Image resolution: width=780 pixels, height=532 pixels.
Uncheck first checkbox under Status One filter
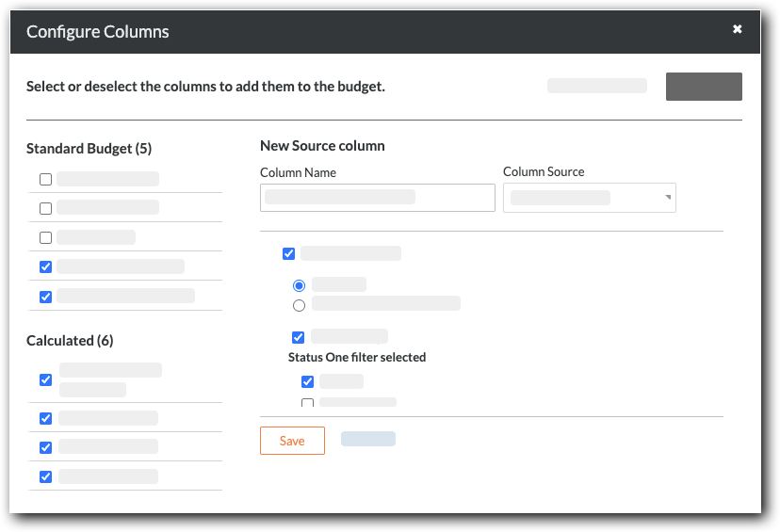coord(307,382)
